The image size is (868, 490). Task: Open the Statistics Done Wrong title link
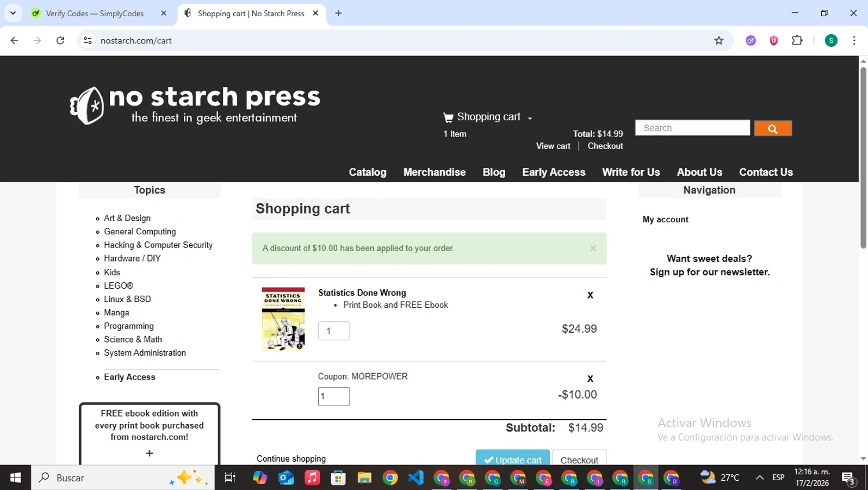362,293
